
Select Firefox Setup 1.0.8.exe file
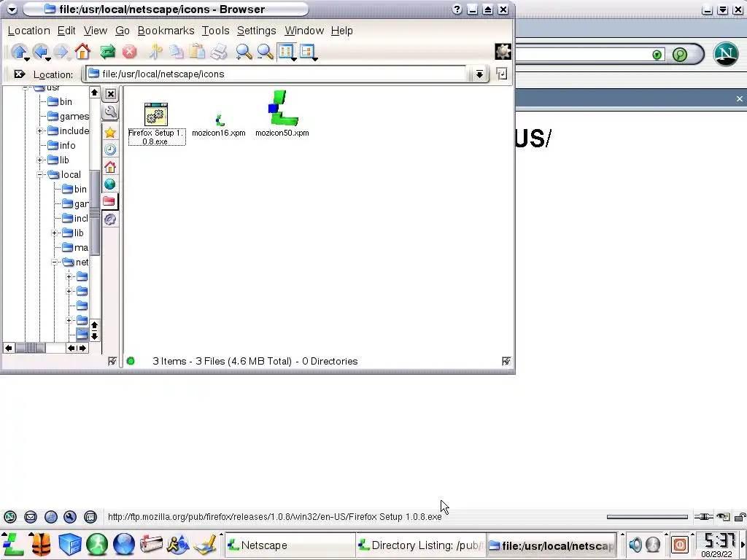[156, 124]
